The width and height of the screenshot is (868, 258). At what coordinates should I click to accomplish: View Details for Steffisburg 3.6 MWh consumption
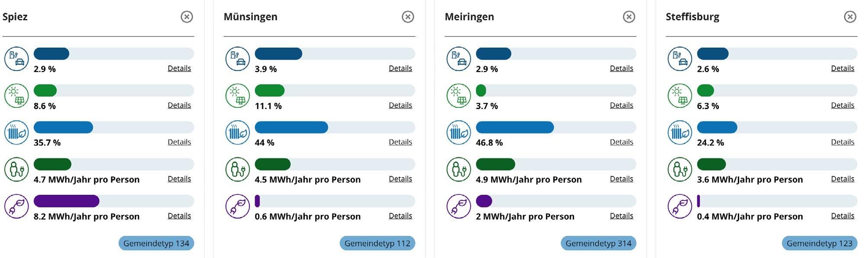point(842,179)
